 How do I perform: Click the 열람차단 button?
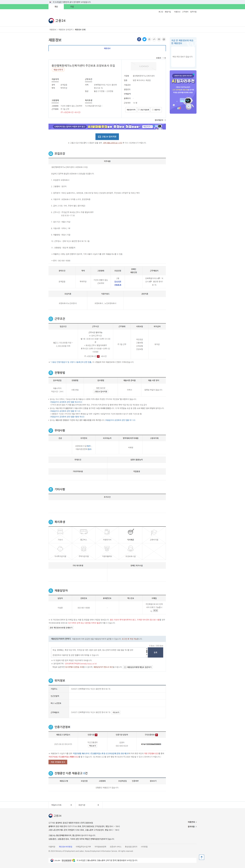pyautogui.click(x=156, y=110)
